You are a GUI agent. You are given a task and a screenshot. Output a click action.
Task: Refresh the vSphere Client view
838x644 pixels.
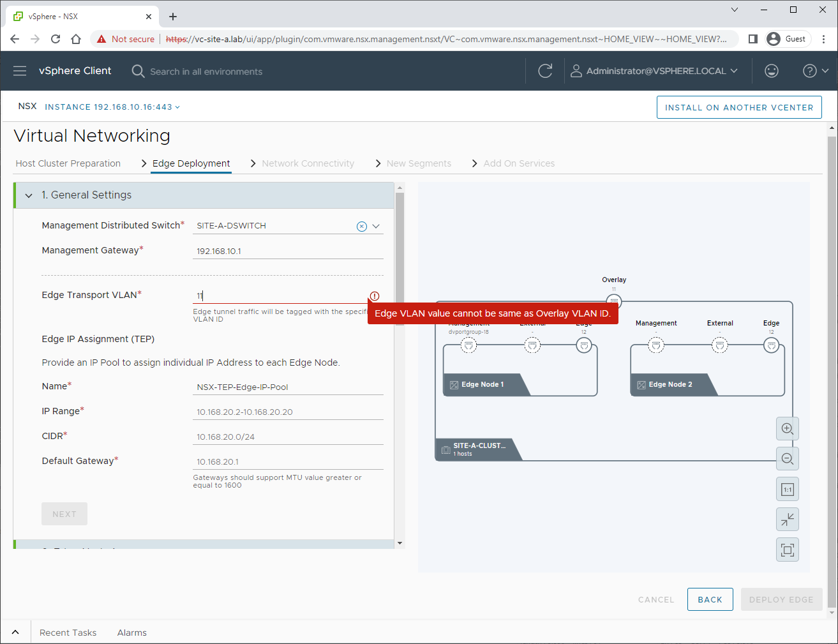point(545,71)
